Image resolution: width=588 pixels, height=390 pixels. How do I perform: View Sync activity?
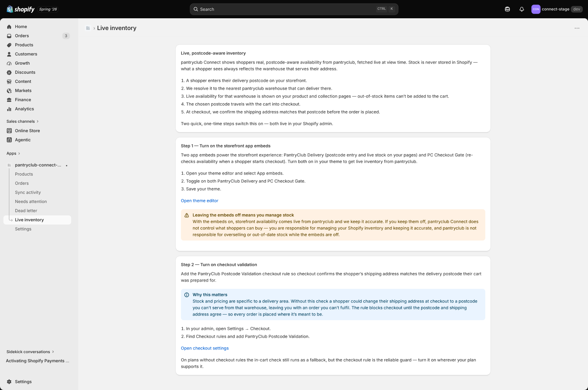(28, 193)
